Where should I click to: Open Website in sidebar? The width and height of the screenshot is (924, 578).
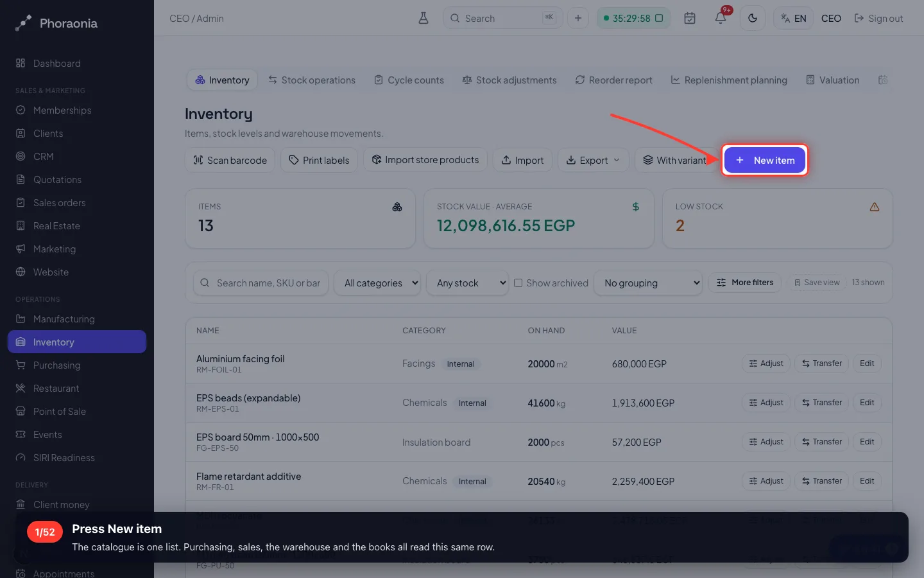[x=77, y=272]
